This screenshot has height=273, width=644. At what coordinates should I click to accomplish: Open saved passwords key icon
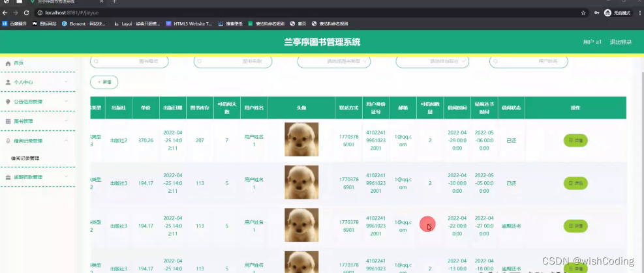[x=596, y=13]
